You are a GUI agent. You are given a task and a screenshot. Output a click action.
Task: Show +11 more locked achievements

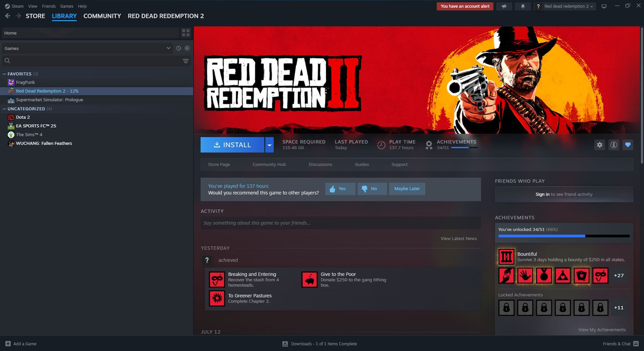click(x=619, y=307)
